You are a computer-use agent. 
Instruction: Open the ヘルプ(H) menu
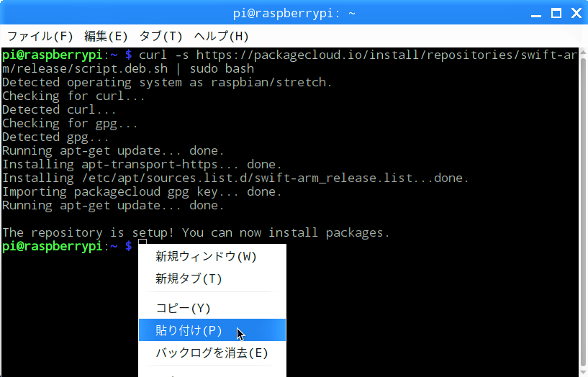click(222, 36)
